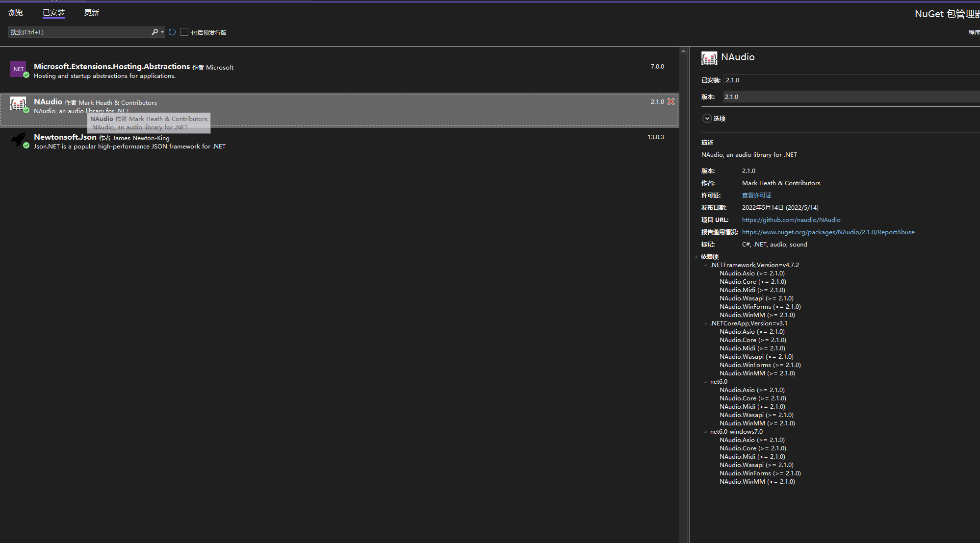980x543 pixels.
Task: Click the Newtonsoft.Json version 13.0.3
Action: tap(656, 137)
